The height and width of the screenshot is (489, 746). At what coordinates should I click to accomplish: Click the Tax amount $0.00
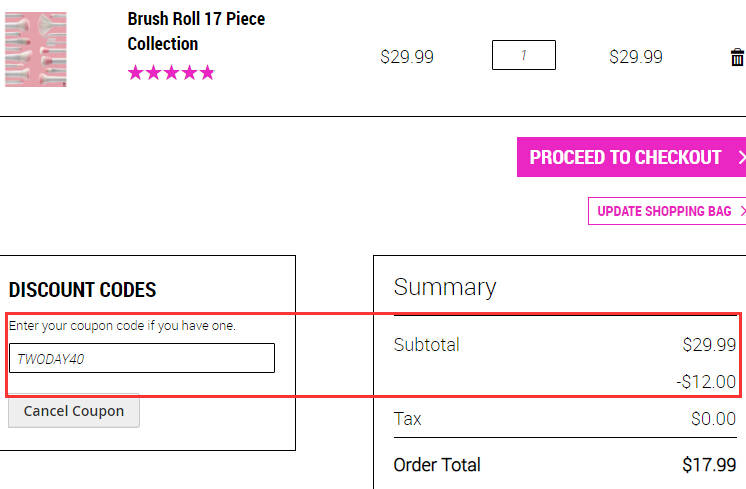tap(714, 419)
